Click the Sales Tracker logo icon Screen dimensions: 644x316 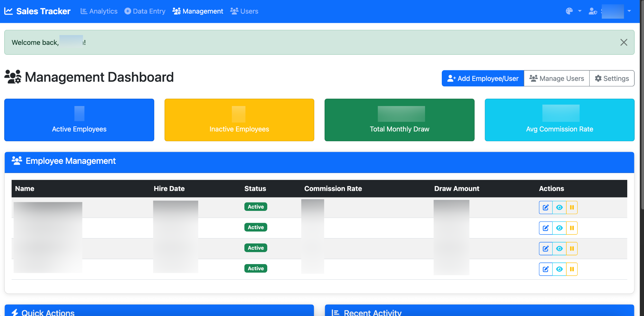[x=8, y=11]
